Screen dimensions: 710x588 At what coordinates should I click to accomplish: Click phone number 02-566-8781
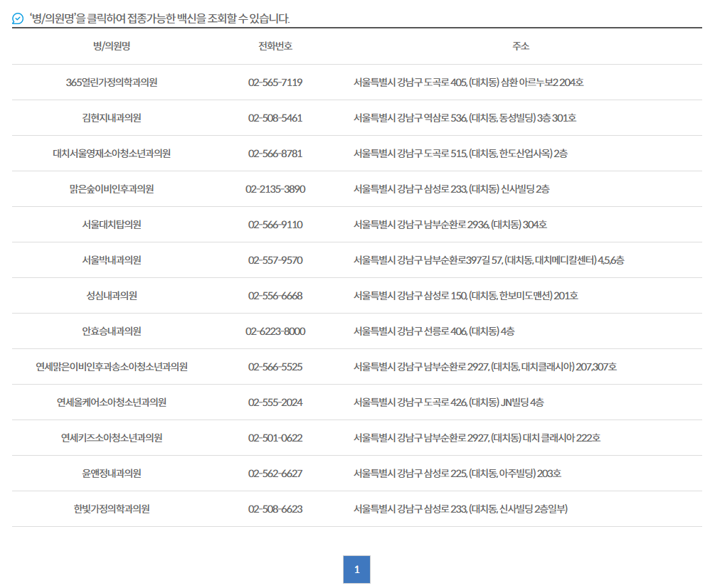pos(275,154)
